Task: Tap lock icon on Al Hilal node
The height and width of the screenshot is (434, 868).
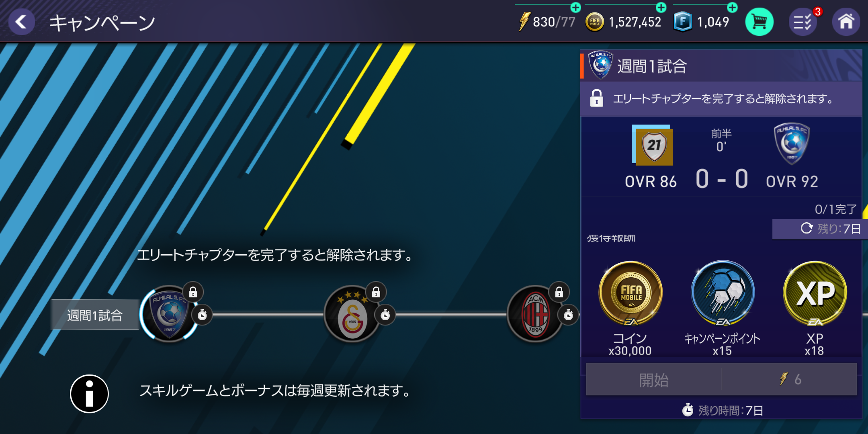Action: [x=193, y=292]
